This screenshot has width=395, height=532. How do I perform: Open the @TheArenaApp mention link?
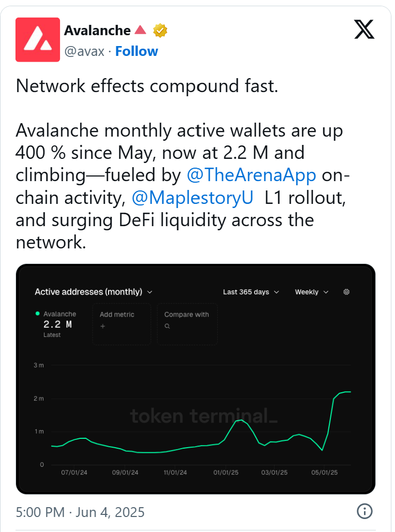pos(251,175)
